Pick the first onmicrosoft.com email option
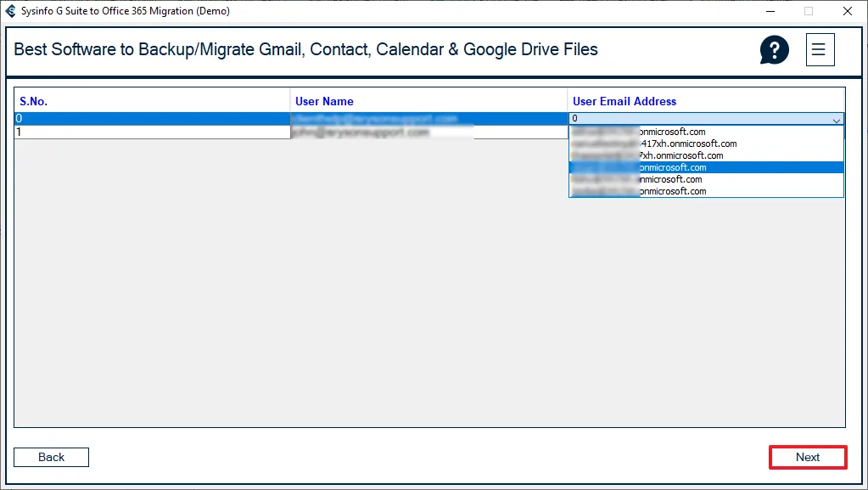Image resolution: width=868 pixels, height=490 pixels. (x=706, y=132)
